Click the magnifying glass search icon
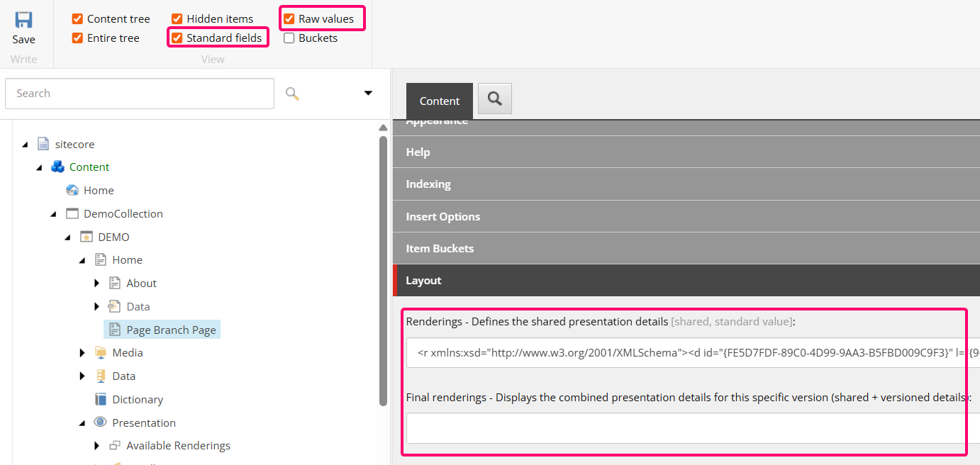Screen dimensions: 980x465 [292, 94]
